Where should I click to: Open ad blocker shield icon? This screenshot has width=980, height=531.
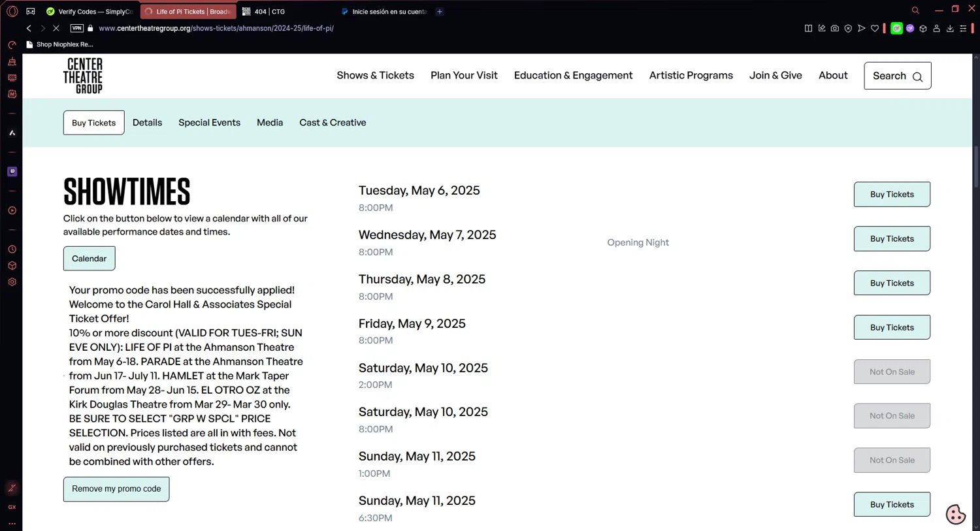[848, 28]
